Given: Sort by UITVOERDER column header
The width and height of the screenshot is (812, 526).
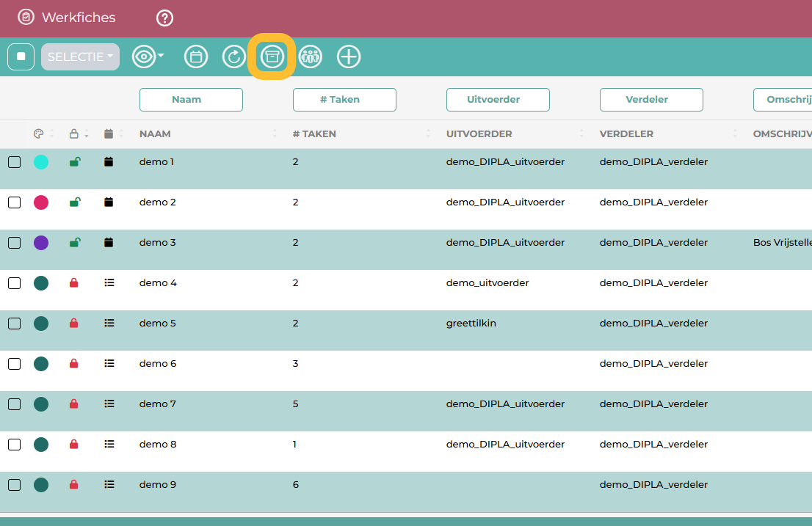Looking at the screenshot, I should pyautogui.click(x=479, y=134).
